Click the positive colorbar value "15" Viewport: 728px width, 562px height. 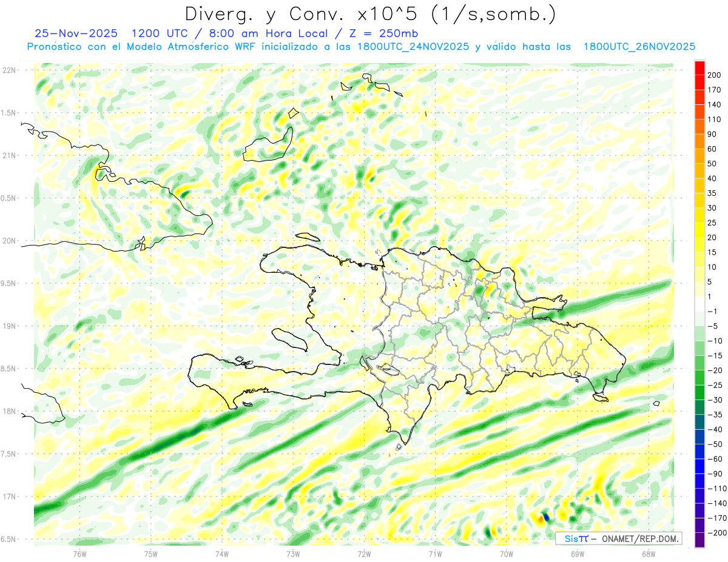713,252
